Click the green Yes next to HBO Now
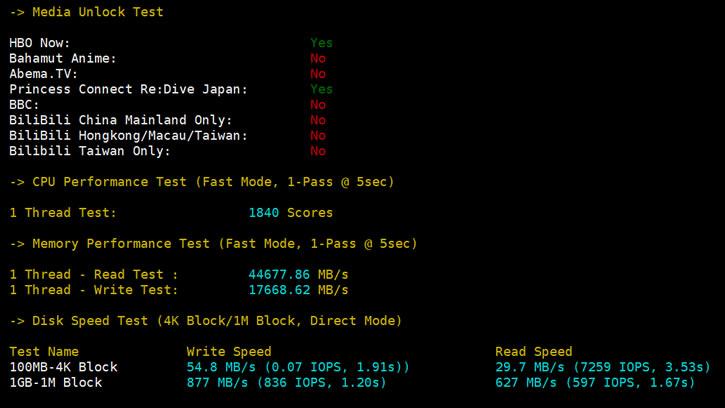The image size is (725, 408). [321, 43]
